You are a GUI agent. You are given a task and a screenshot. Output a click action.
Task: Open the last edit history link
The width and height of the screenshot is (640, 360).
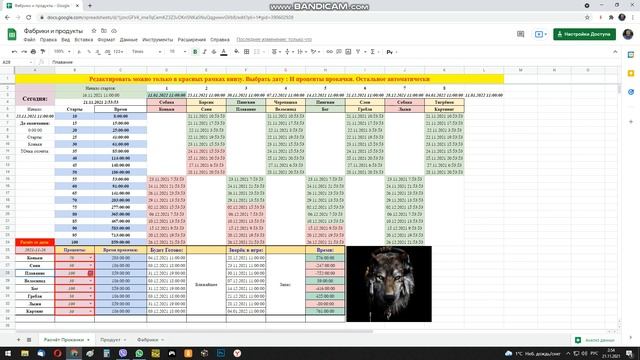point(274,40)
